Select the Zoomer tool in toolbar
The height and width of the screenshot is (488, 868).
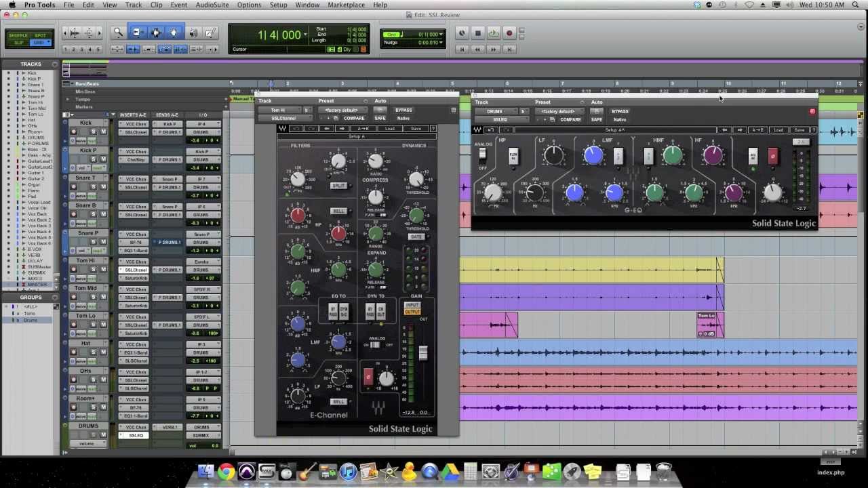point(118,33)
